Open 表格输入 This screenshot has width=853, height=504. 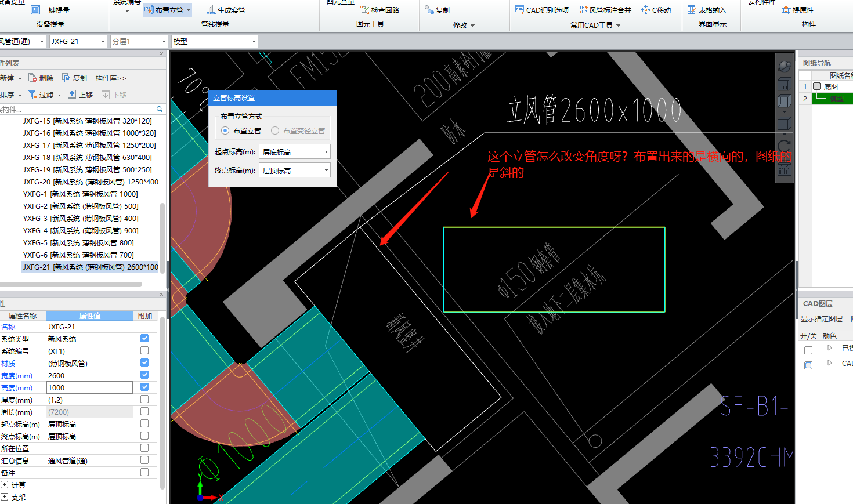[x=707, y=10]
